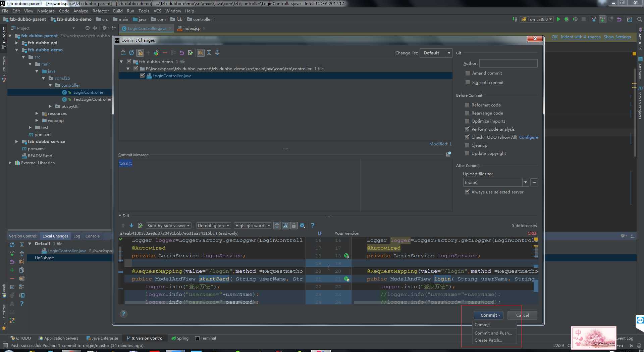Open Highlight words dropdown
This screenshot has height=352, width=644.
253,225
